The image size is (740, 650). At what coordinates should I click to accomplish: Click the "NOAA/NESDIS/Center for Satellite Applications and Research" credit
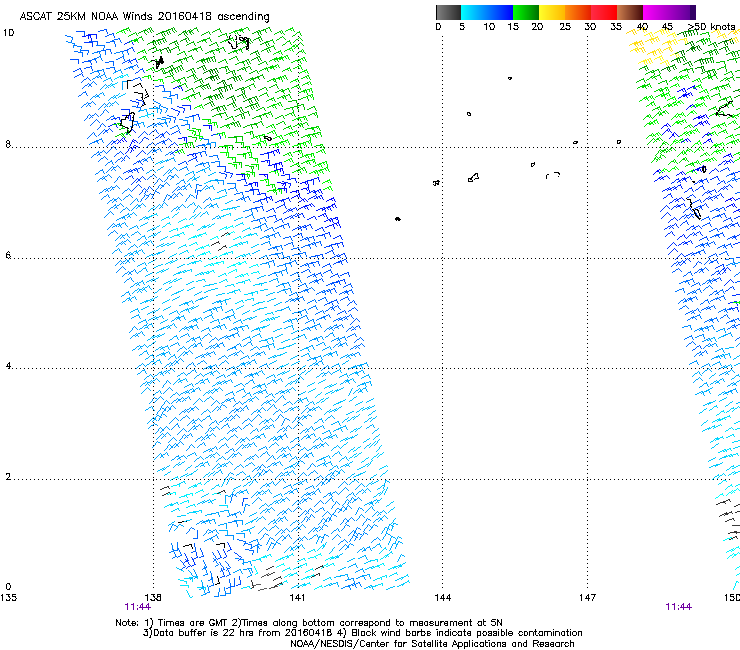[432, 644]
